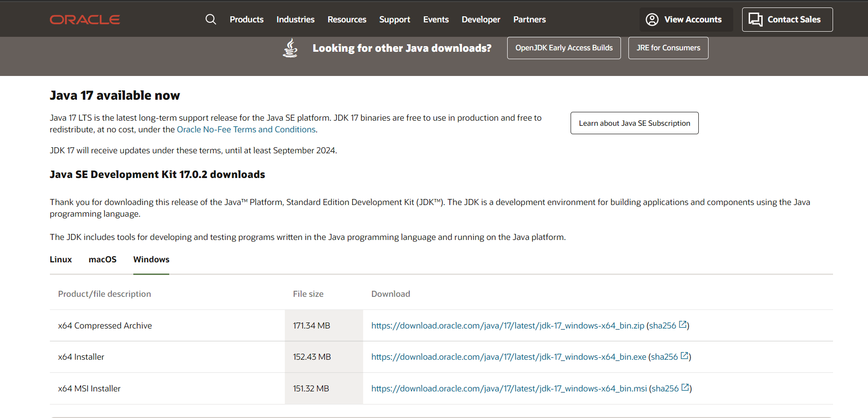This screenshot has width=868, height=418.
Task: Open the Products menu
Action: [247, 20]
